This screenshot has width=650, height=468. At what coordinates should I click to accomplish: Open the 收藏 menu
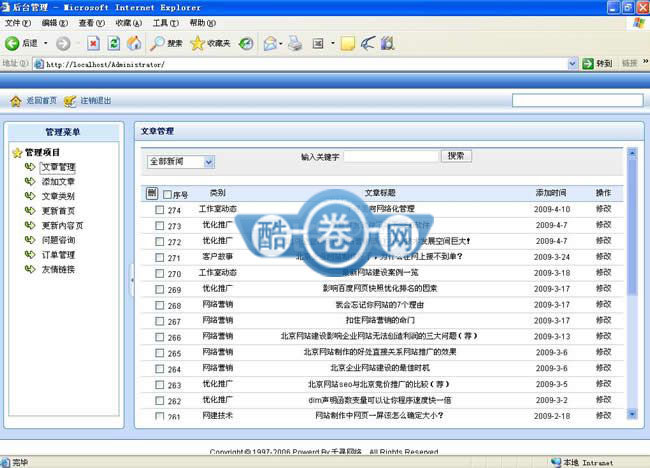tap(129, 23)
